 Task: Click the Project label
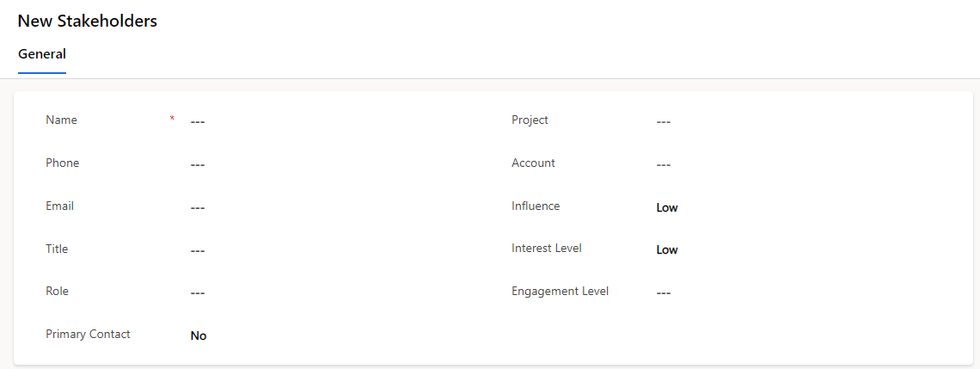point(530,120)
